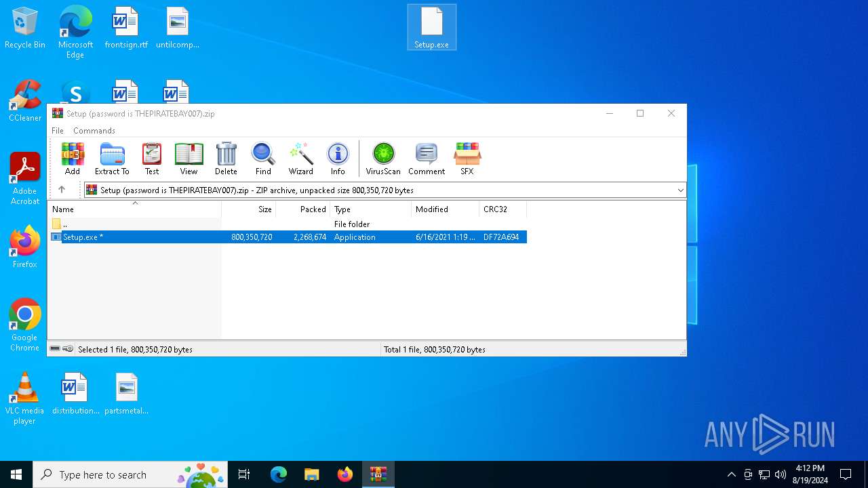Open the View file tool
The height and width of the screenshot is (488, 868).
189,159
